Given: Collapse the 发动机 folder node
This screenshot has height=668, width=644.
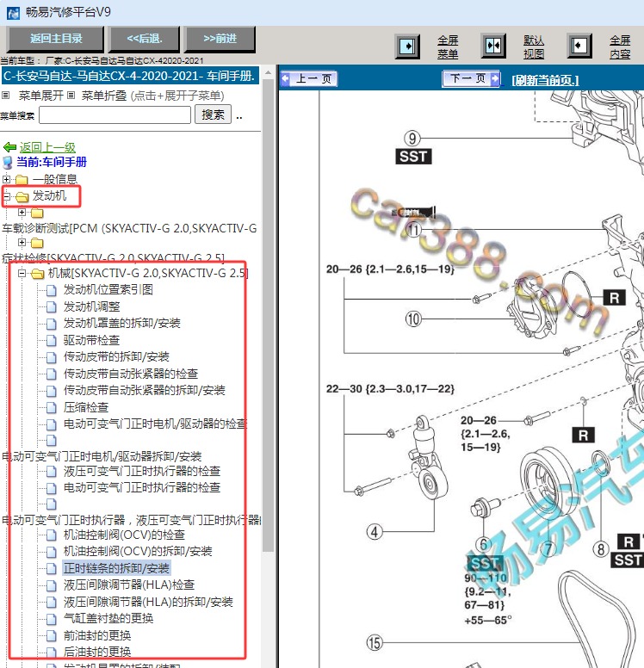Looking at the screenshot, I should 6,196.
